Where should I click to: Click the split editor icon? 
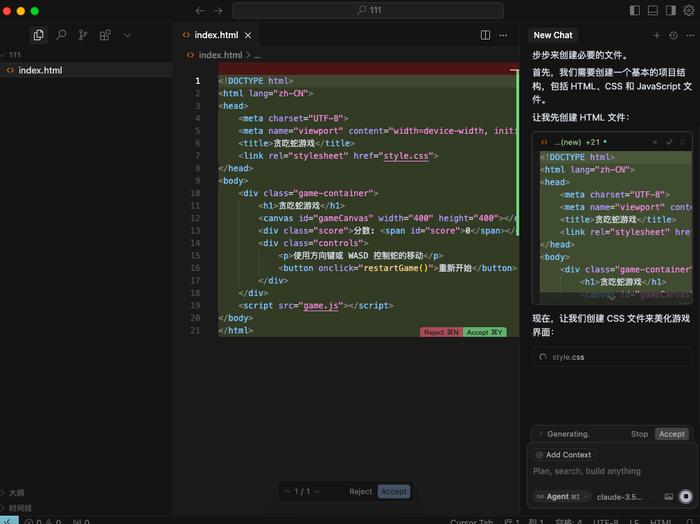486,35
